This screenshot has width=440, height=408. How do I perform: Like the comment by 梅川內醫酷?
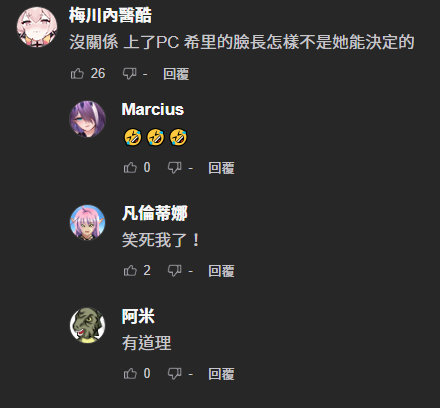[x=77, y=73]
